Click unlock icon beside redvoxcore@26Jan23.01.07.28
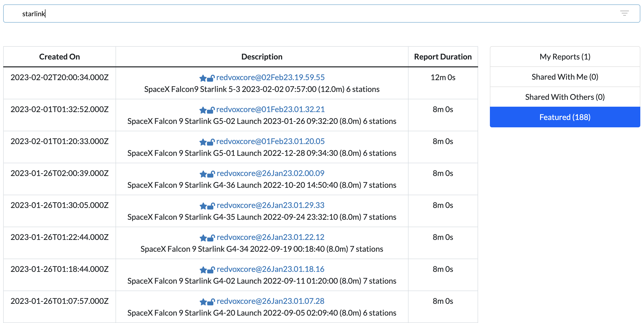 [x=211, y=302]
